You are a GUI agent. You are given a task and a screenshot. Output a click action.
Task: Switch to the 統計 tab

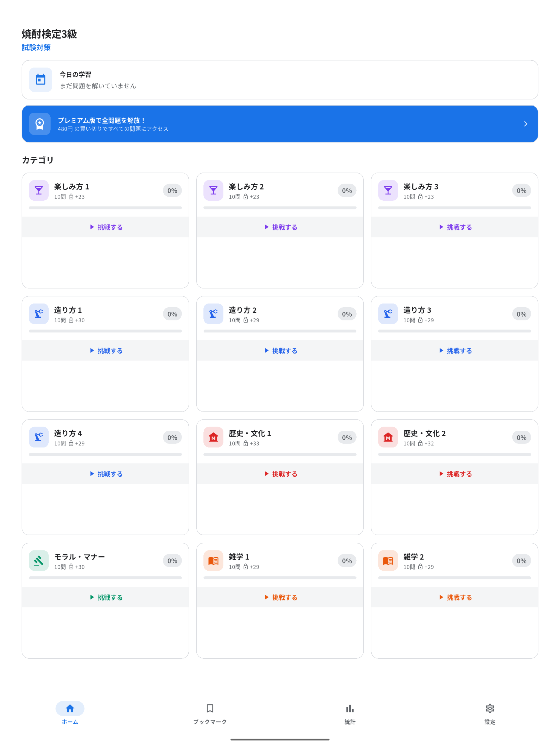click(x=350, y=713)
